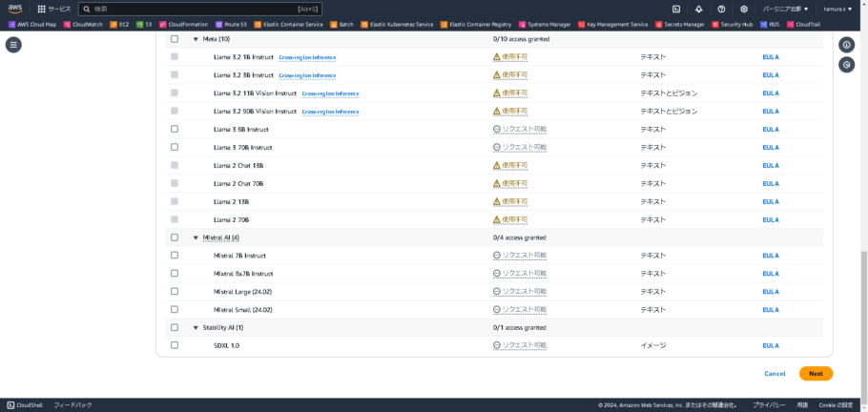This screenshot has width=868, height=412.
Task: Click request-available status for Mistral Large
Action: pos(519,291)
